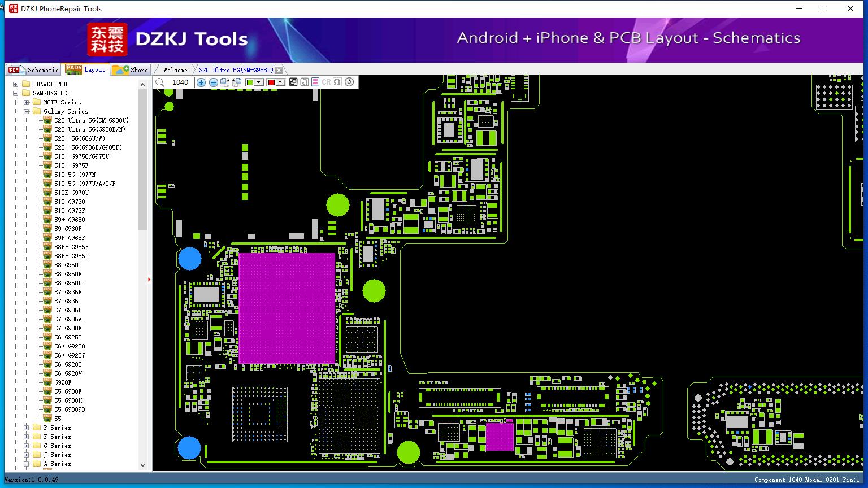The height and width of the screenshot is (488, 868).
Task: Rotate the board view clockwise
Action: (x=225, y=82)
